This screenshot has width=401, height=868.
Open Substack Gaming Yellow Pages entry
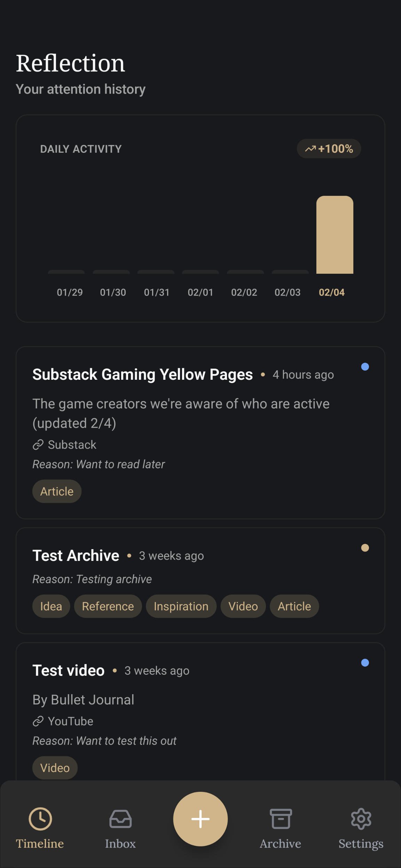(143, 375)
